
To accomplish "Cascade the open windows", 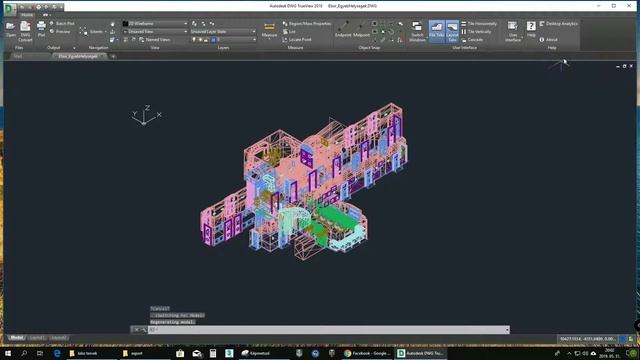I will [472, 40].
